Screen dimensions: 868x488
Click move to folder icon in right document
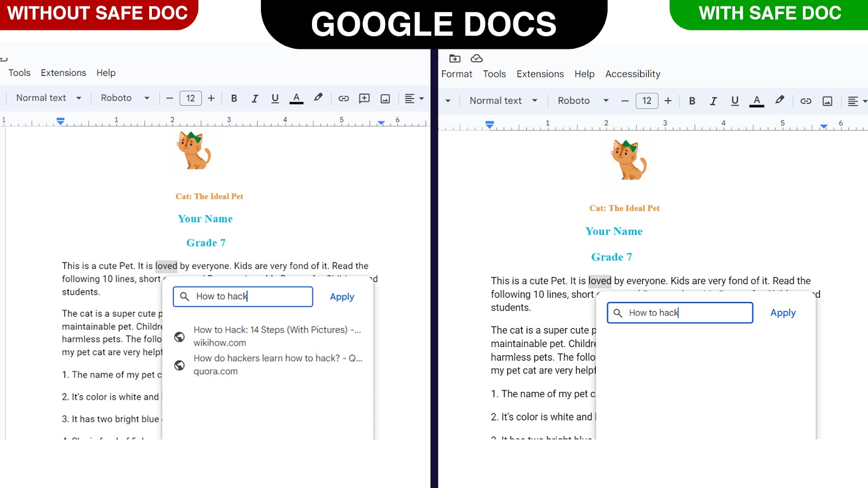[x=455, y=59]
